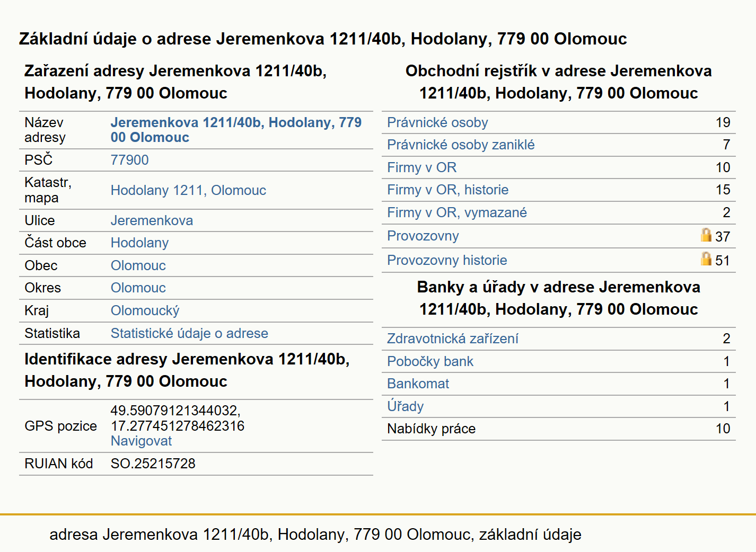Open Firmy v OR, historie
Screen dimensions: 756x552
(x=447, y=190)
